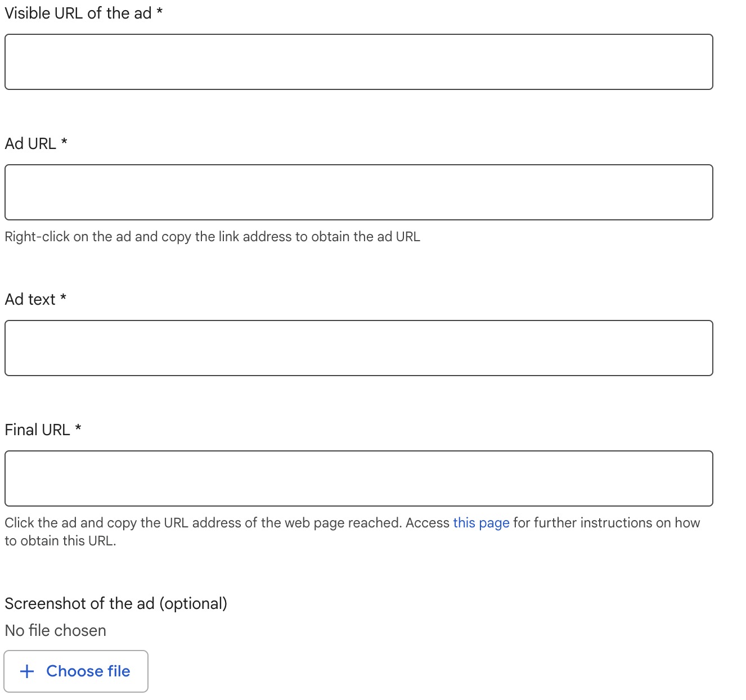Click the "No file chosen" status text
The image size is (746, 700).
coord(55,631)
